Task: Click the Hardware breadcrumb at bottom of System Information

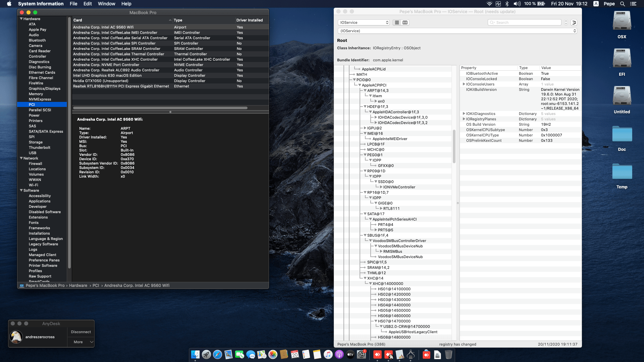Action: click(78, 285)
